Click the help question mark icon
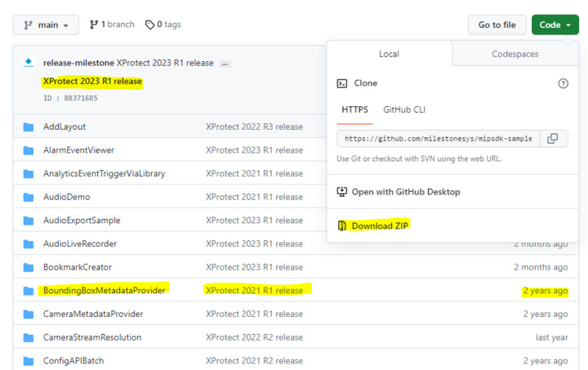The image size is (588, 370). [563, 83]
